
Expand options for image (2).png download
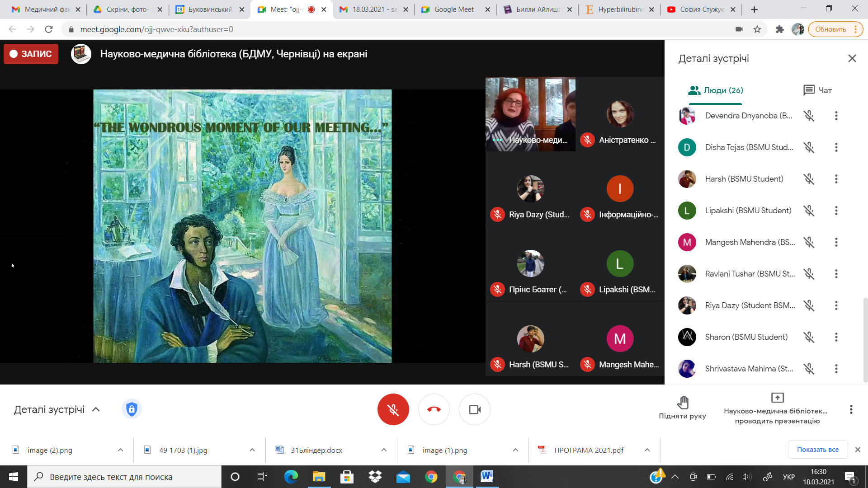pos(120,450)
